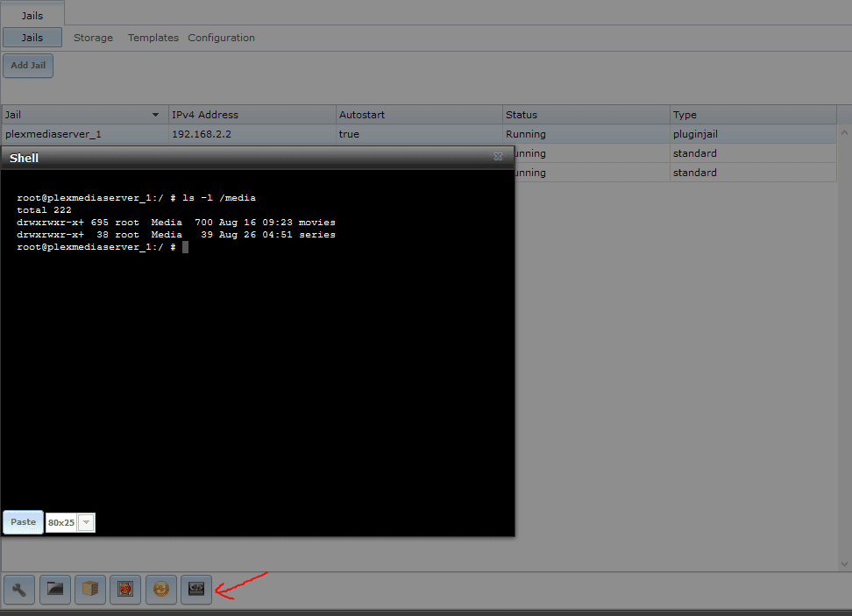Click the Paste button in Shell window
This screenshot has width=852, height=616.
click(x=23, y=522)
